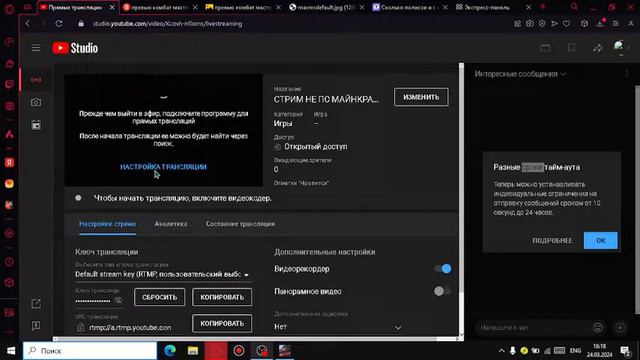Click the red record app in taskbar
640x360 pixels.
click(239, 351)
